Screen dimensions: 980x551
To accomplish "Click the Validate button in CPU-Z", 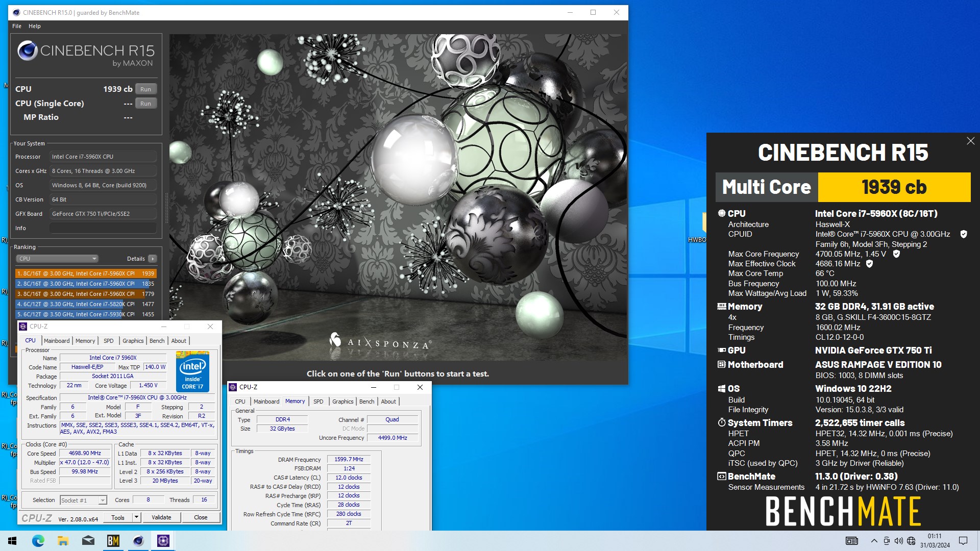I will [x=161, y=517].
